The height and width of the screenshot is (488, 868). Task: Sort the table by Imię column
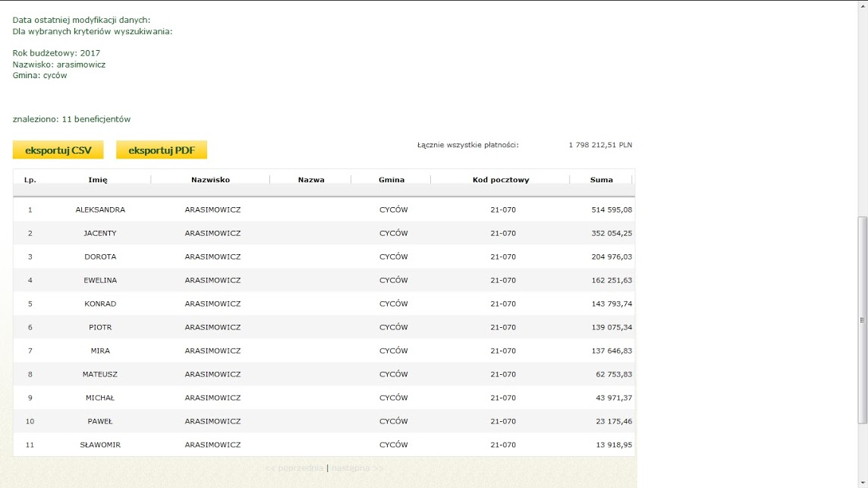(x=98, y=180)
